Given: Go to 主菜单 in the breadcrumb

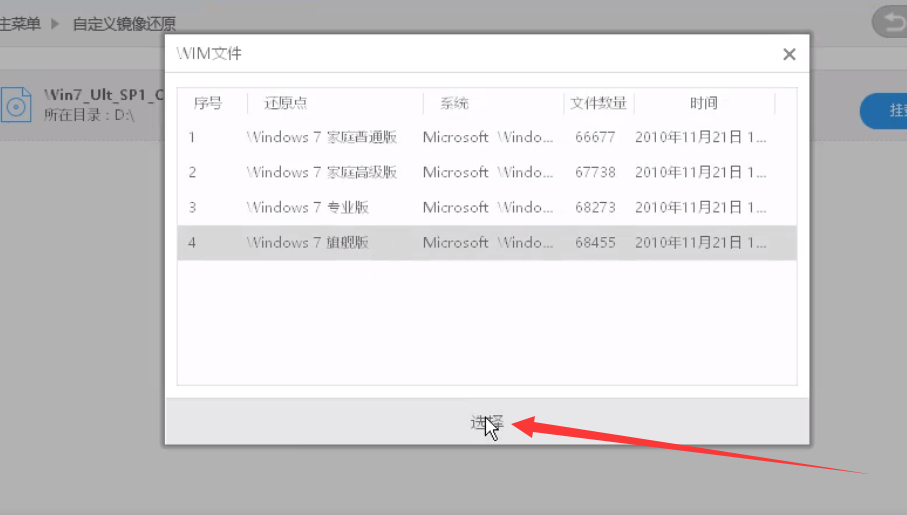Looking at the screenshot, I should (20, 23).
